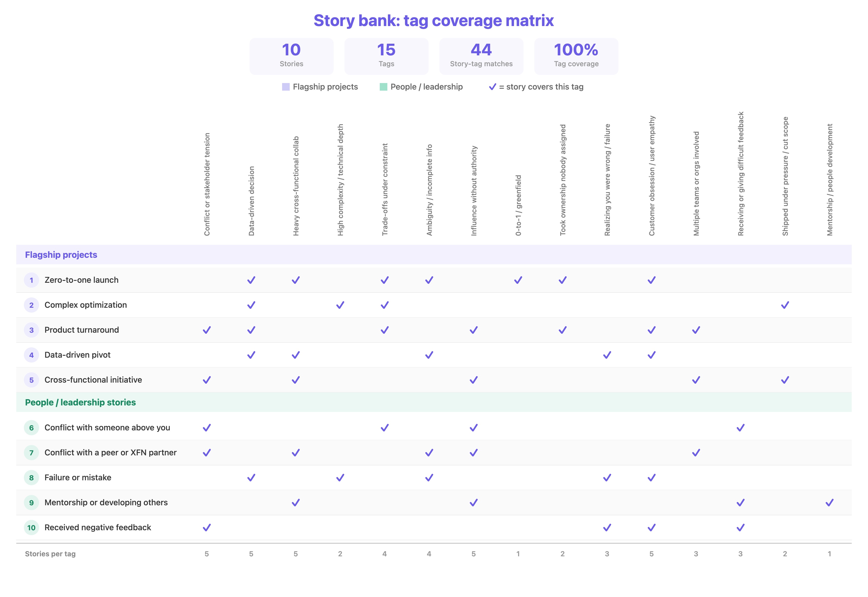This screenshot has height=597, width=868.
Task: Click the 'Data-driven decision' column header
Action: (x=251, y=201)
